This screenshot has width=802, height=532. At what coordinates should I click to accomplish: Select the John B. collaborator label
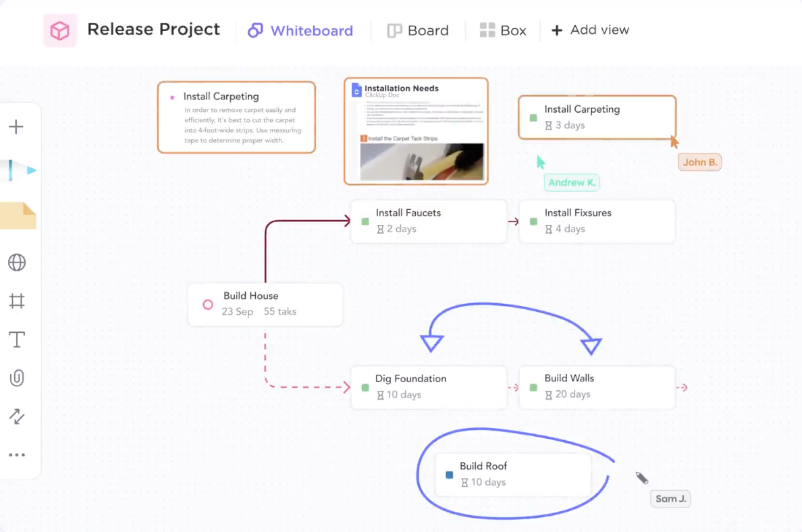699,162
